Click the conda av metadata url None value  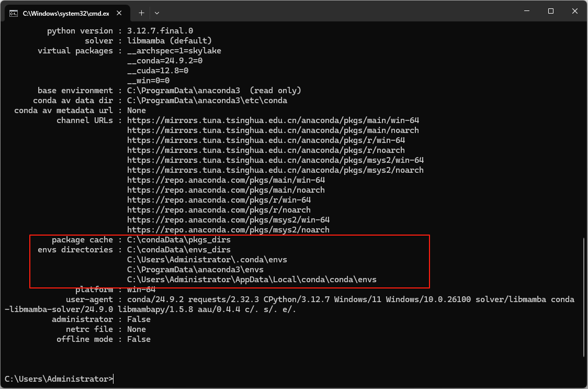point(137,110)
